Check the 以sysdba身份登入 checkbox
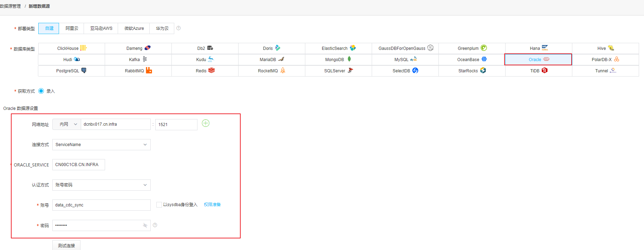Viewport: 644px width, 250px height. click(x=159, y=205)
